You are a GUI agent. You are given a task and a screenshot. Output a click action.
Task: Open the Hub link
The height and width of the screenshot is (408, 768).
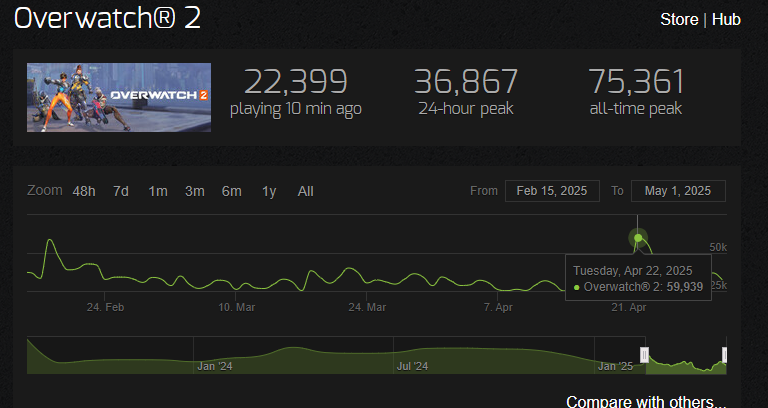click(726, 20)
